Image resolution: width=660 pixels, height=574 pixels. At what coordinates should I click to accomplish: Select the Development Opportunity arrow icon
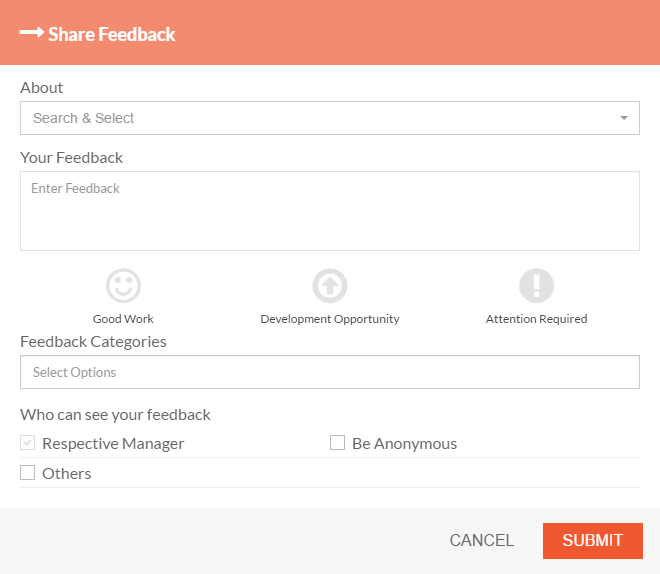[330, 286]
